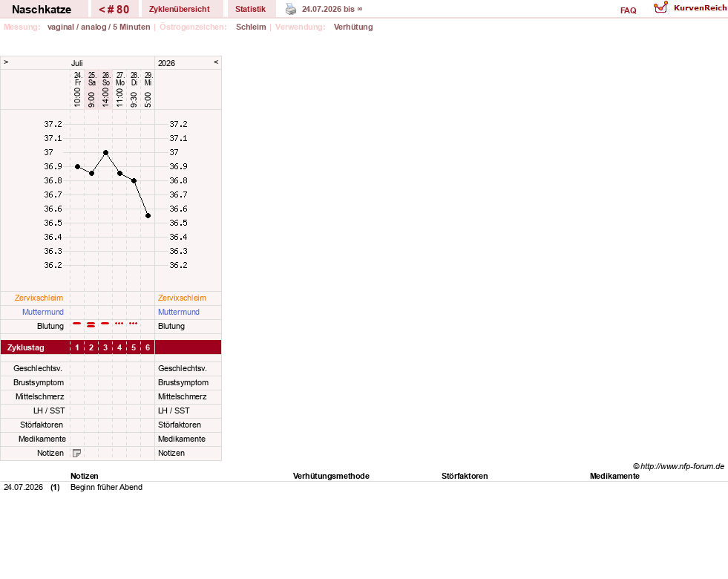Click the note date 24.07.2026
The width and height of the screenshot is (728, 579).
click(23, 488)
